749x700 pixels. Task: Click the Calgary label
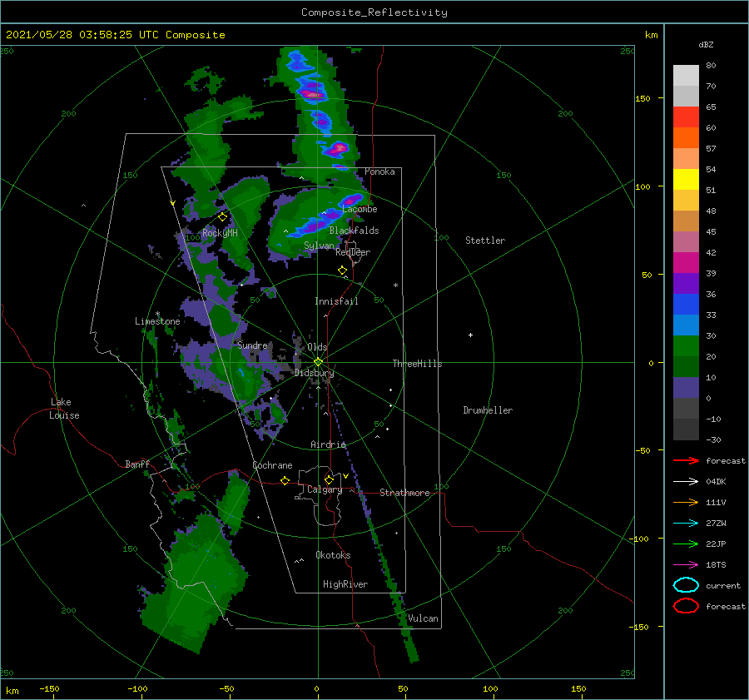coord(325,489)
